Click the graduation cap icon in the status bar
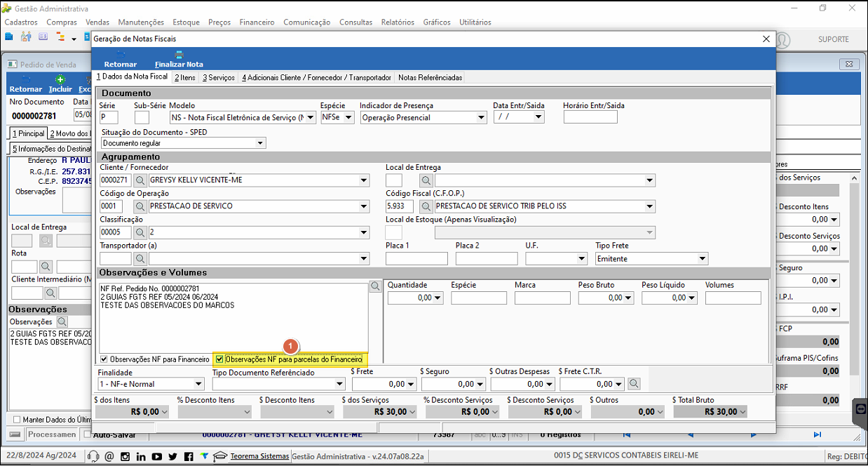Image resolution: width=868 pixels, height=466 pixels. click(220, 456)
